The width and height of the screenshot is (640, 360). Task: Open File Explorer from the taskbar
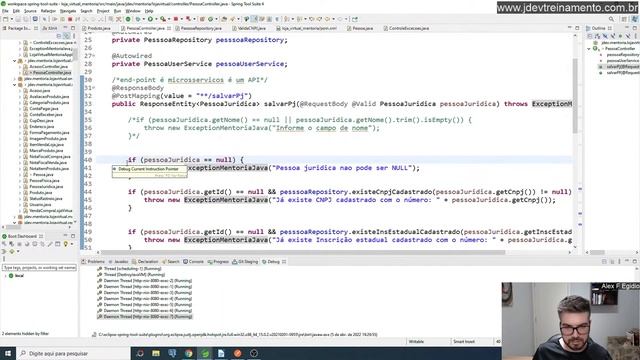[156, 353]
